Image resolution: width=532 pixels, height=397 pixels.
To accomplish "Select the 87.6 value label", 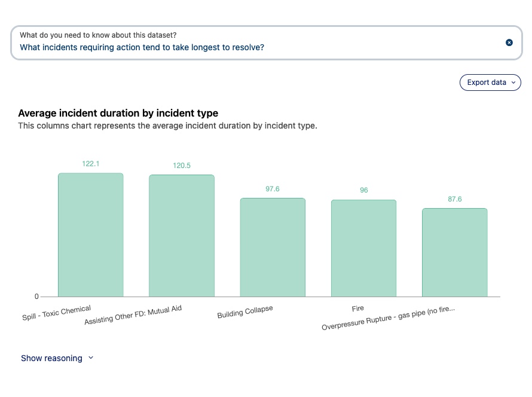I will (455, 199).
